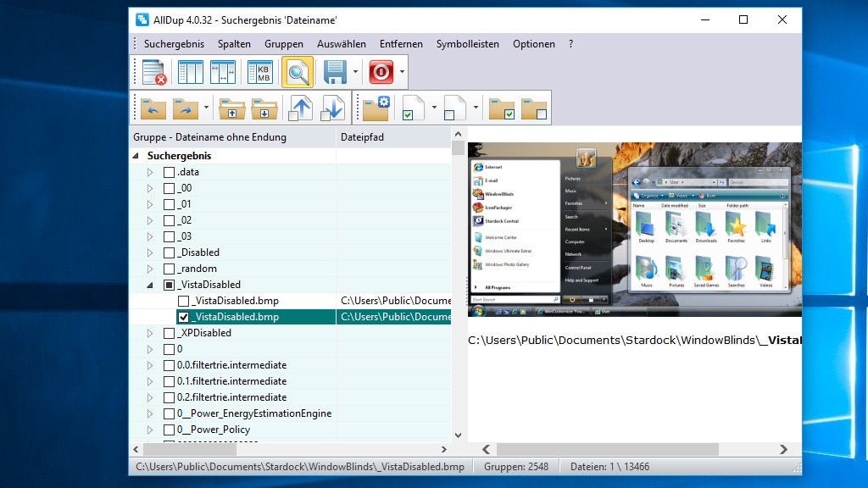Click the Dateien: 1 \ 13466 status entry

(x=609, y=467)
